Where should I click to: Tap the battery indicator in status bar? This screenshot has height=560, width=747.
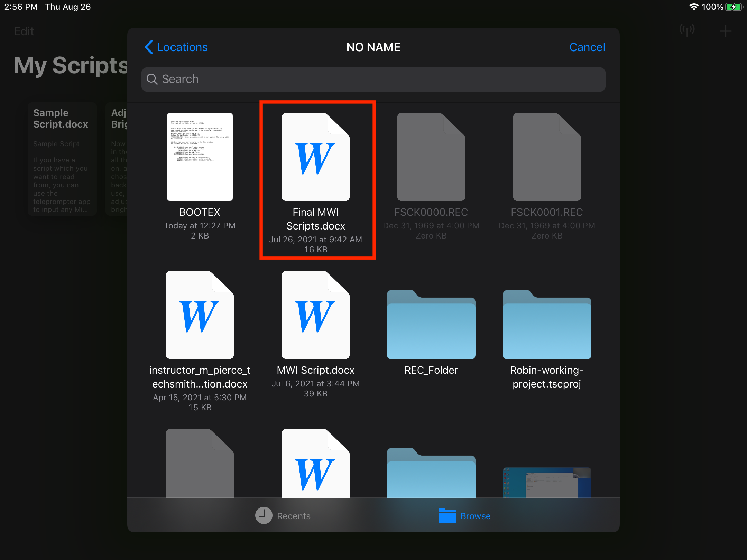(x=733, y=7)
